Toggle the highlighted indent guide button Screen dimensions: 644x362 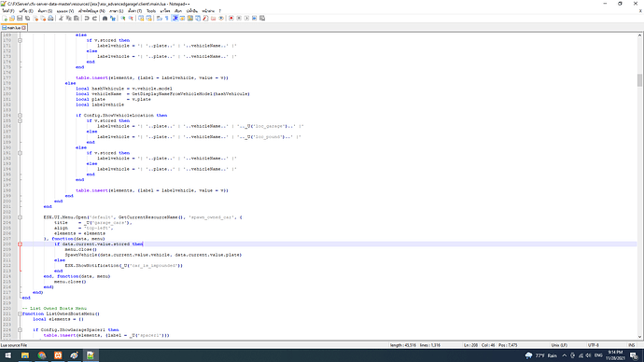point(175,18)
